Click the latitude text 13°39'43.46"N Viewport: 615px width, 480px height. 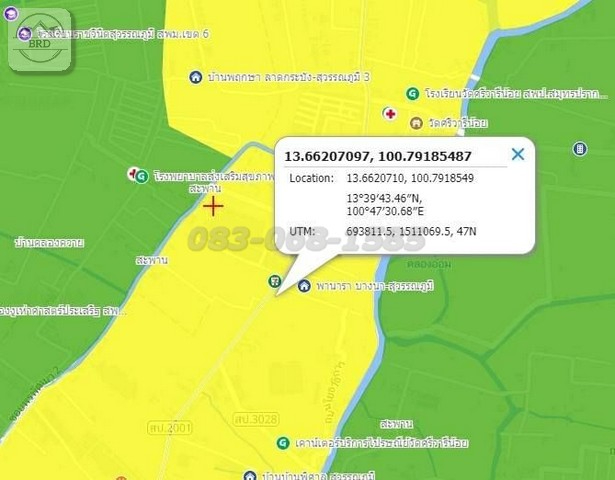pyautogui.click(x=384, y=198)
